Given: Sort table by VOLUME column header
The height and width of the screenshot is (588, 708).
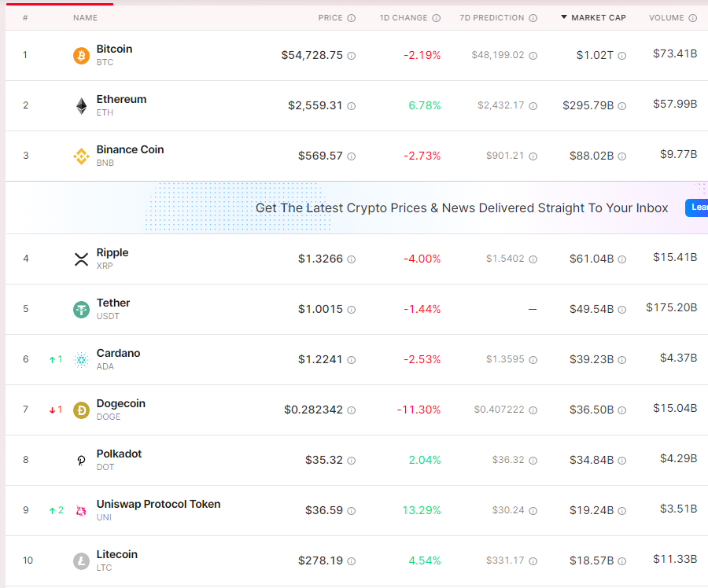Looking at the screenshot, I should tap(666, 17).
